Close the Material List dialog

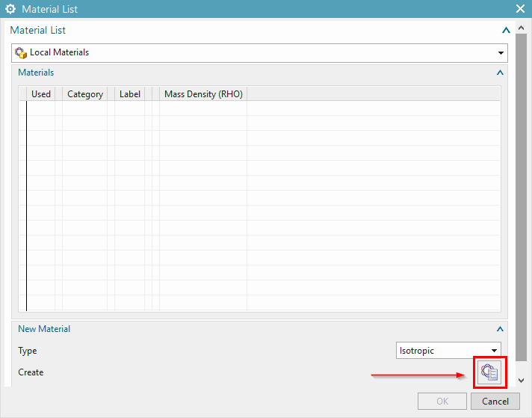tap(521, 9)
